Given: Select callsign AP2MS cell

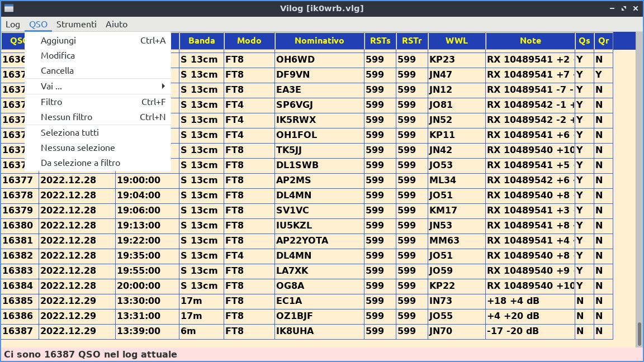Looking at the screenshot, I should pos(320,180).
